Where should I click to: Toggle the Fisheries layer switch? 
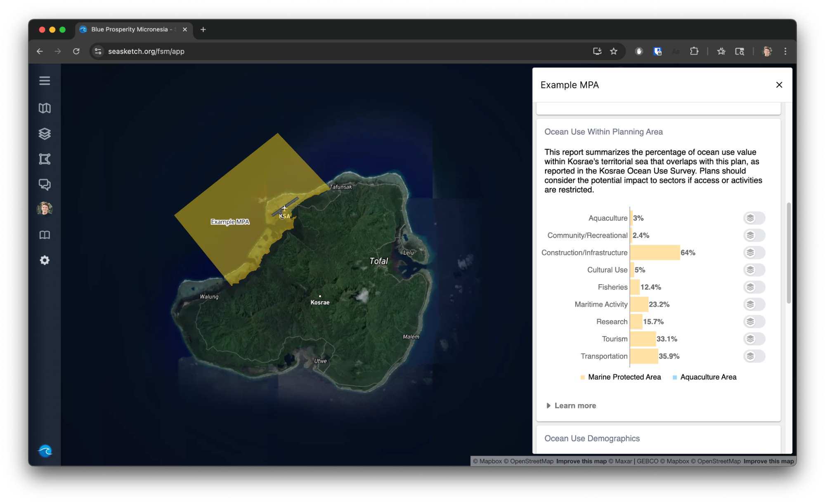point(754,287)
